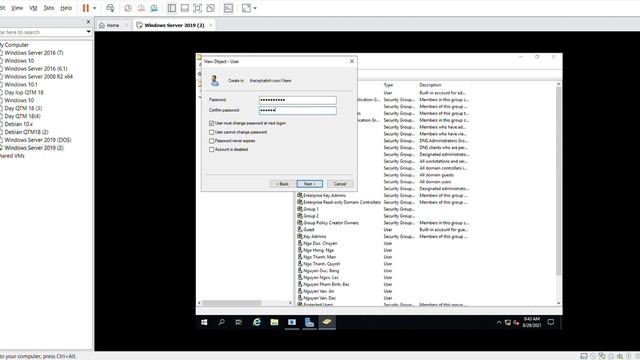Toggle the library sidebar view icon
The image size is (640, 360).
(x=172, y=8)
